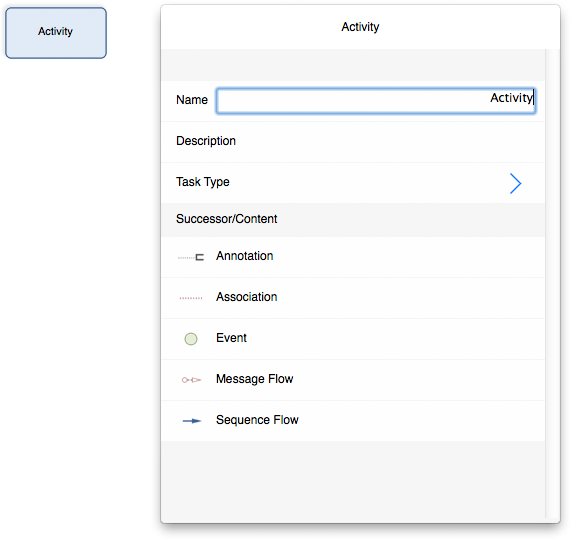571x540 pixels.
Task: Choose Sequence Flow from the list
Action: (x=353, y=421)
